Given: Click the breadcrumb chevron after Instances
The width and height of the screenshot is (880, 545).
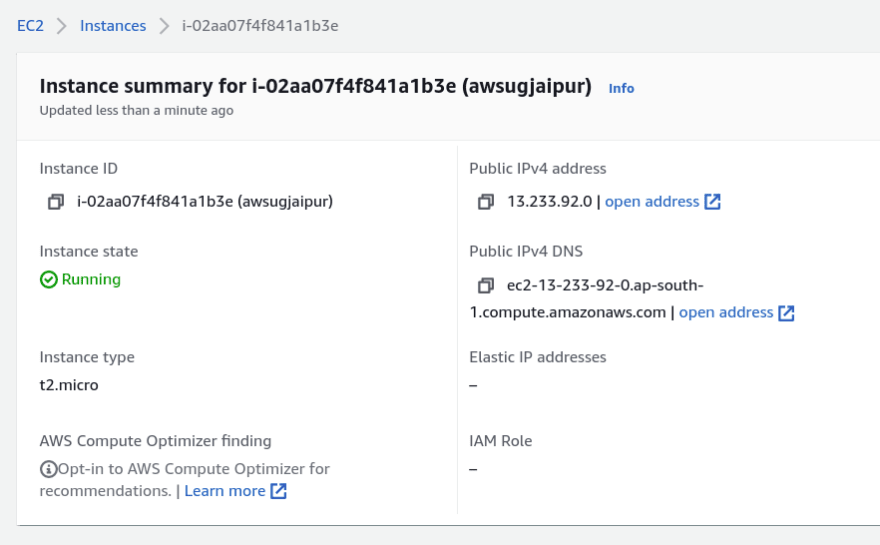Looking at the screenshot, I should pyautogui.click(x=164, y=26).
